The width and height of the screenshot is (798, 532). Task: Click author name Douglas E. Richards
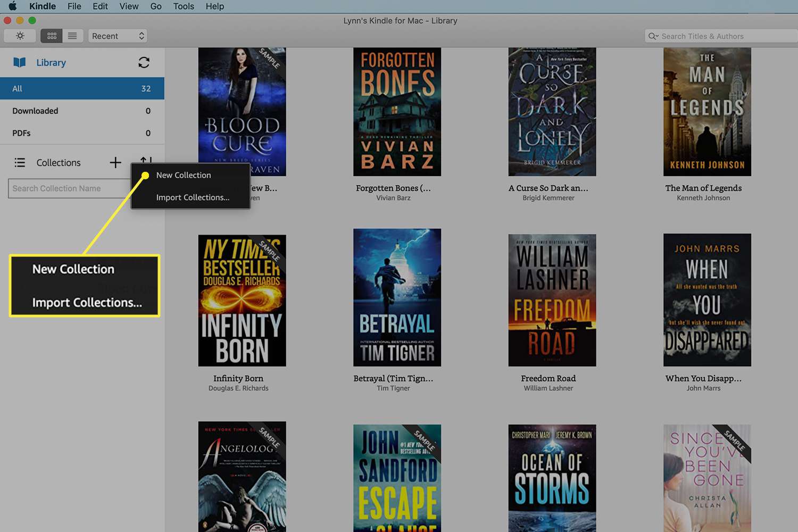coord(238,388)
